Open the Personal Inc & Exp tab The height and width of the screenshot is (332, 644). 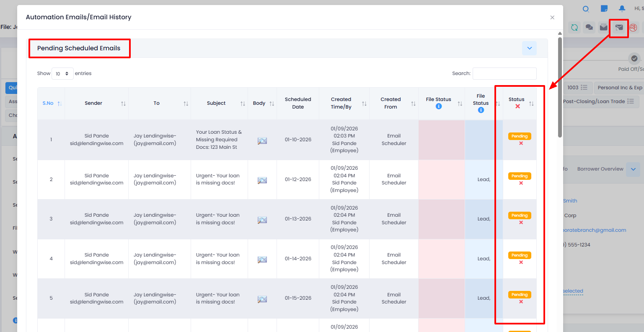[x=619, y=88]
